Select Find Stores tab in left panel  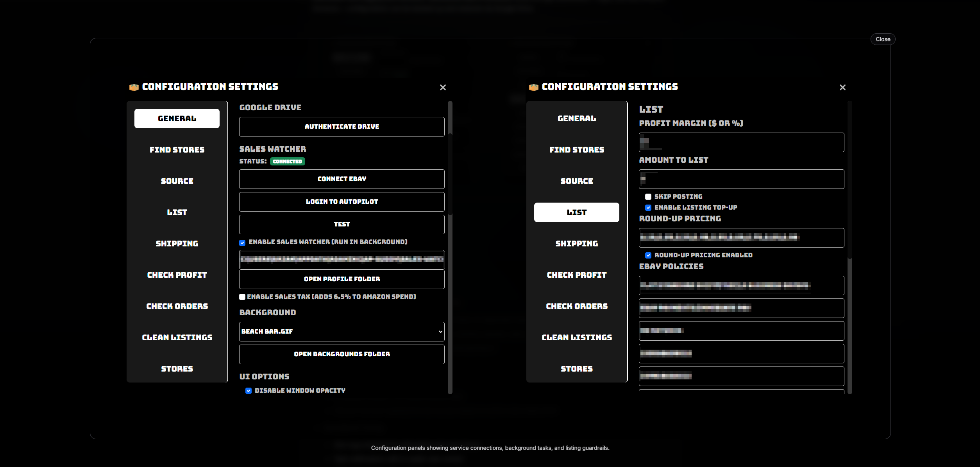click(x=177, y=150)
